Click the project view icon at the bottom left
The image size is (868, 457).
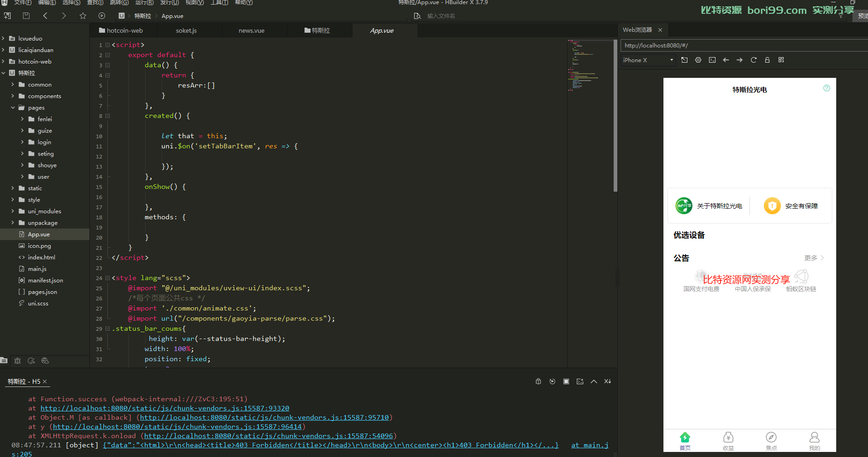[4, 361]
